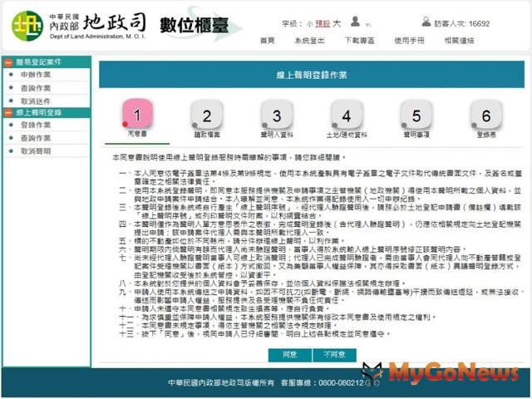
Task: Click the 客服專線 0800-080212 footer text
Action: pos(323,382)
